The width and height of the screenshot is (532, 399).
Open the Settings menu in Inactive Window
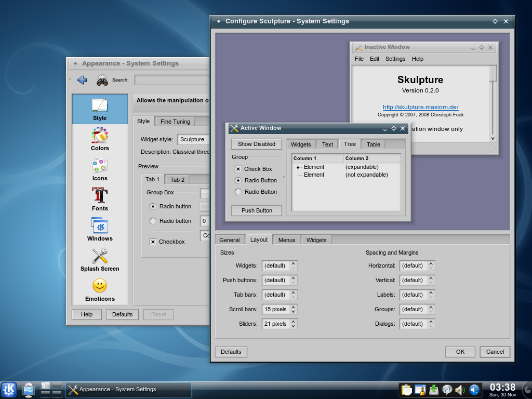395,59
